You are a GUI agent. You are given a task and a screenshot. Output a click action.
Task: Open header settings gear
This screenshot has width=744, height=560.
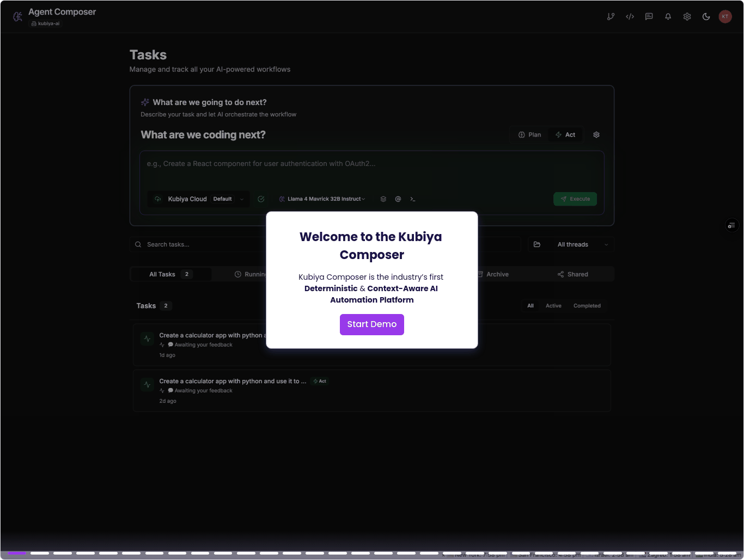pyautogui.click(x=687, y=17)
